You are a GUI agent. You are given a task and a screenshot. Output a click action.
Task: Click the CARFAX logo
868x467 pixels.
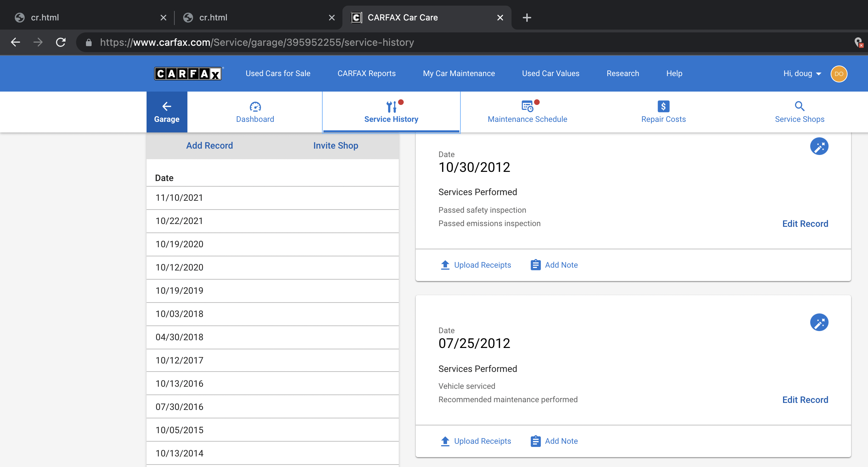click(188, 74)
